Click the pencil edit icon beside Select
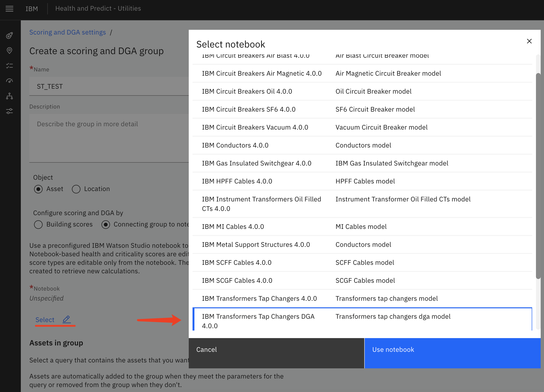 pyautogui.click(x=66, y=319)
